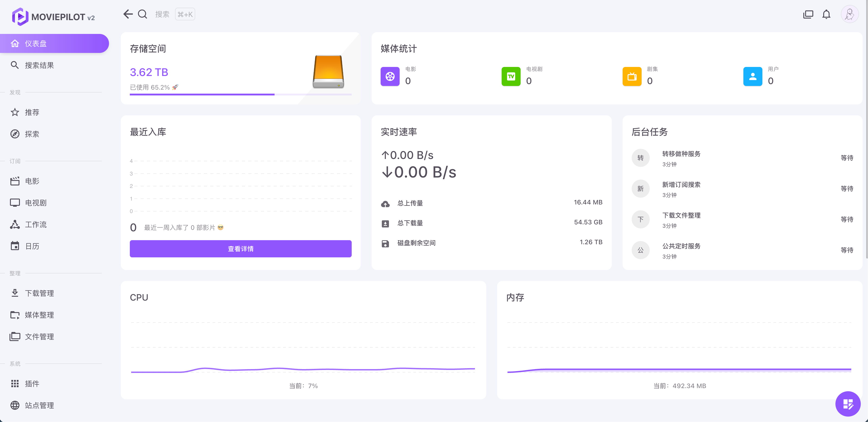Click the 查看详情 button

(241, 249)
